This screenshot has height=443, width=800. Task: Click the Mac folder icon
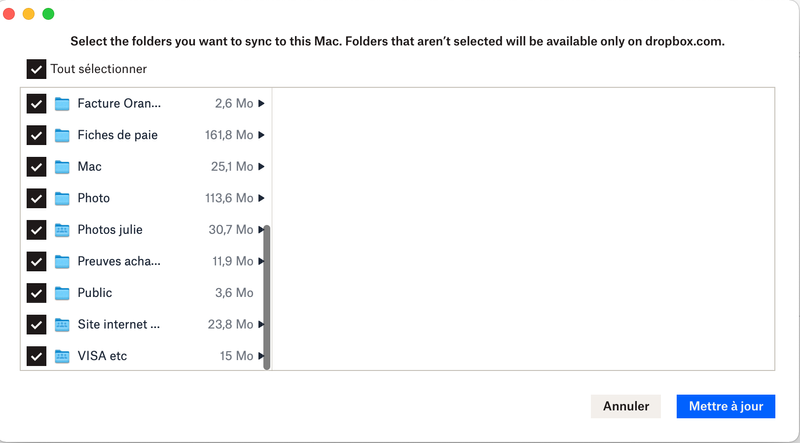point(63,166)
